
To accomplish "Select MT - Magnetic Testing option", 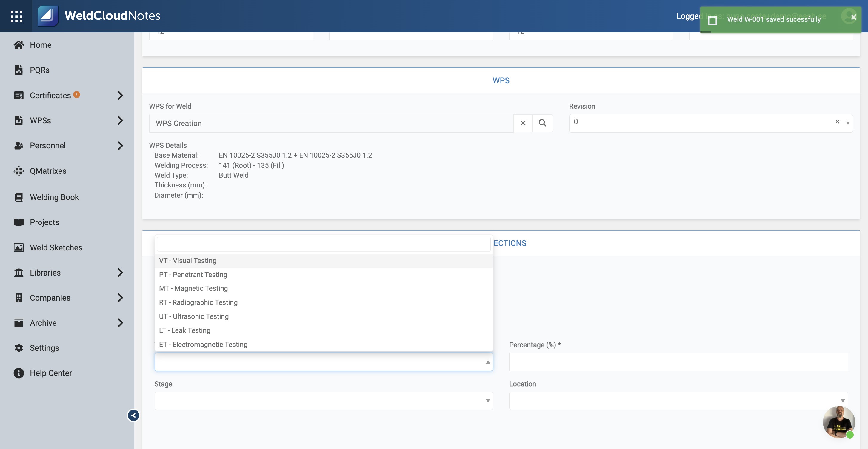I will click(x=324, y=289).
